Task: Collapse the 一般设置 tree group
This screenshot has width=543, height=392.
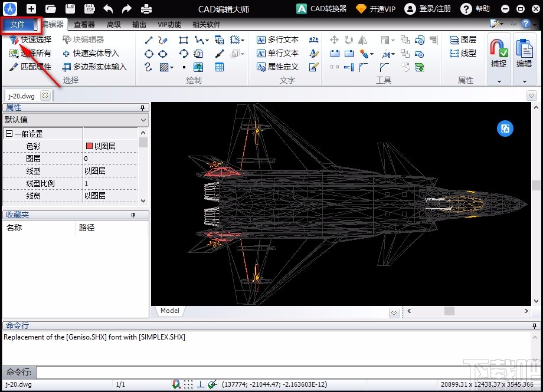Action: click(x=9, y=134)
